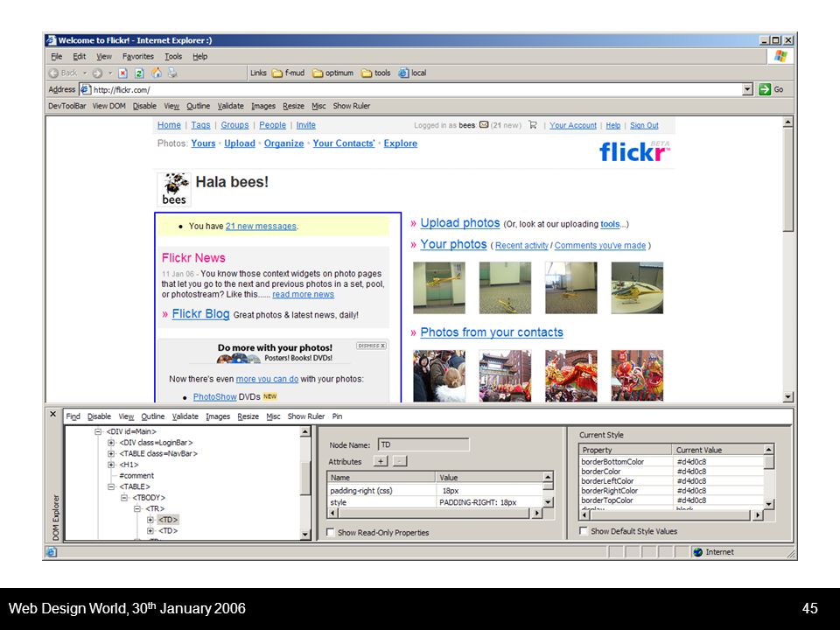Screen dimensions: 840x630
Task: Expand the highlighted TD node
Action: click(x=150, y=520)
